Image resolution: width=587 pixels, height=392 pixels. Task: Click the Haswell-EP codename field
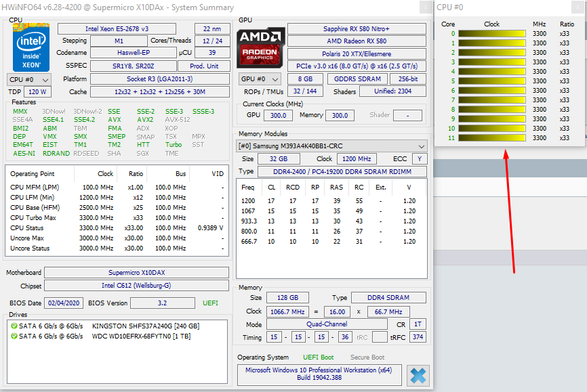[134, 53]
